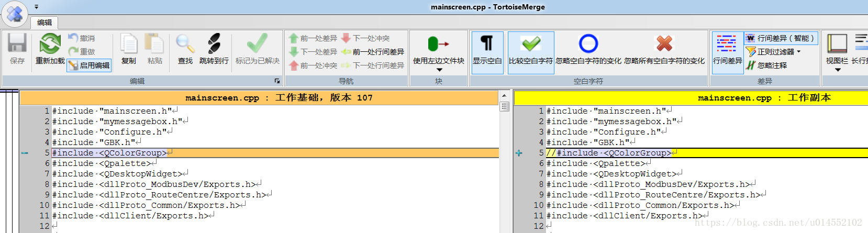This screenshot has height=233, width=868.
Task: Click removed line 5 in left pane
Action: (275, 153)
